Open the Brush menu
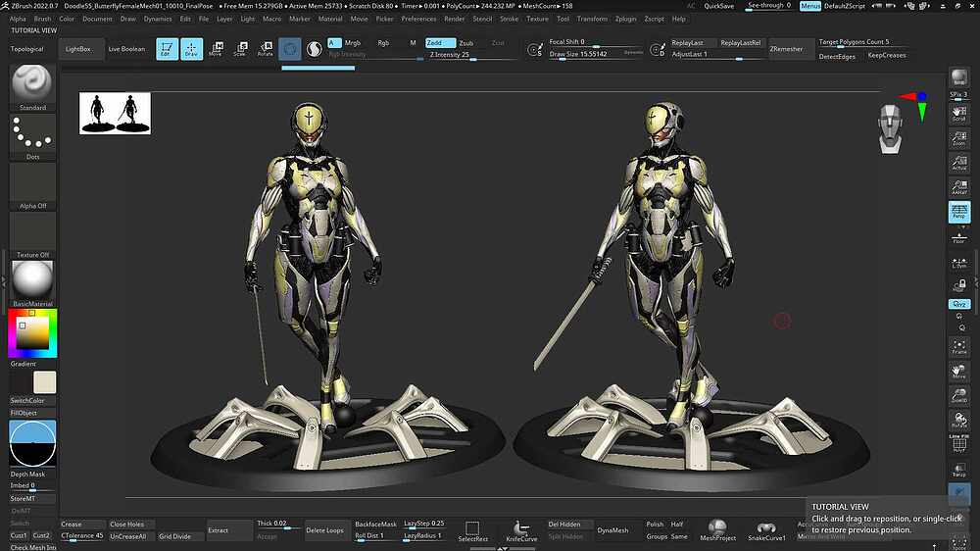Viewport: 980px width, 551px height. pyautogui.click(x=42, y=19)
